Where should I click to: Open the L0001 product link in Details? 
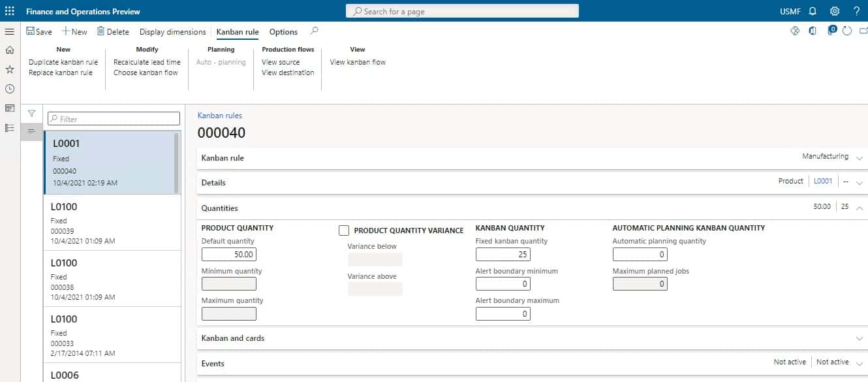[823, 181]
